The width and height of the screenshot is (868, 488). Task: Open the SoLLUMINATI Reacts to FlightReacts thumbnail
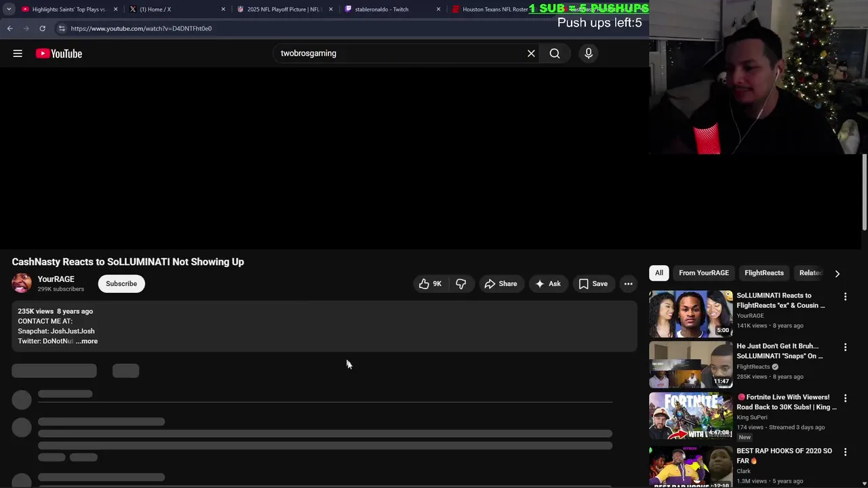691,314
